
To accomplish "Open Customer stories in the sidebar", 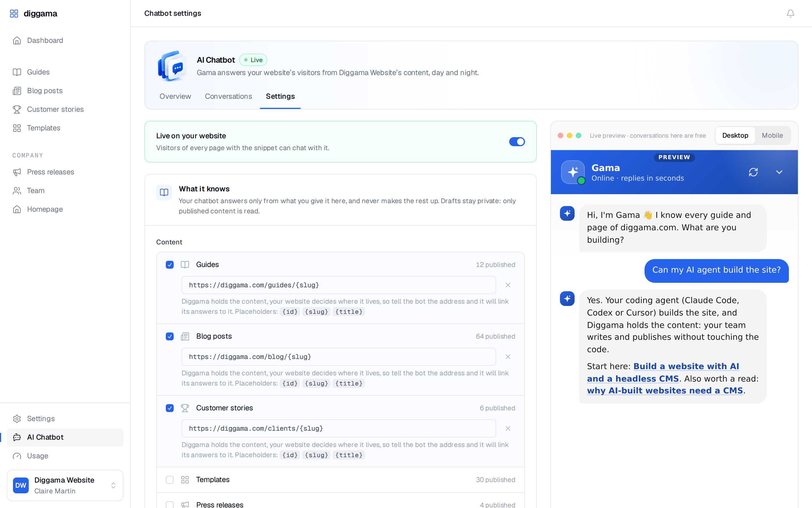I will click(65, 109).
